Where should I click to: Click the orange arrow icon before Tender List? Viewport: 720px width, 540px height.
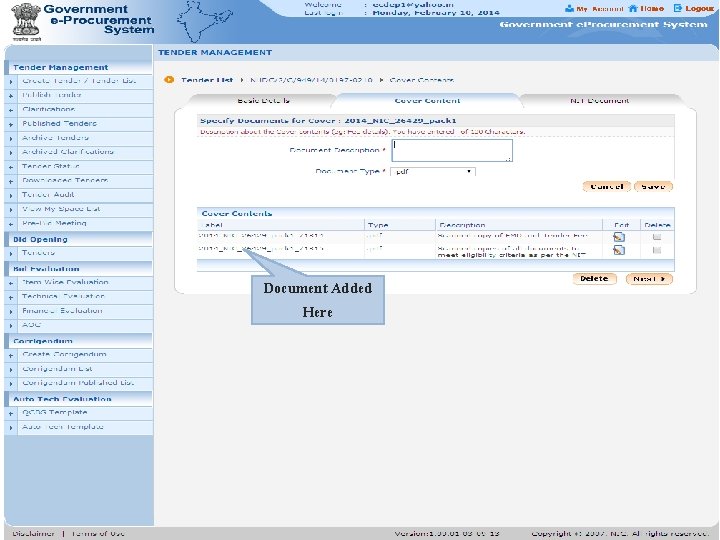169,79
